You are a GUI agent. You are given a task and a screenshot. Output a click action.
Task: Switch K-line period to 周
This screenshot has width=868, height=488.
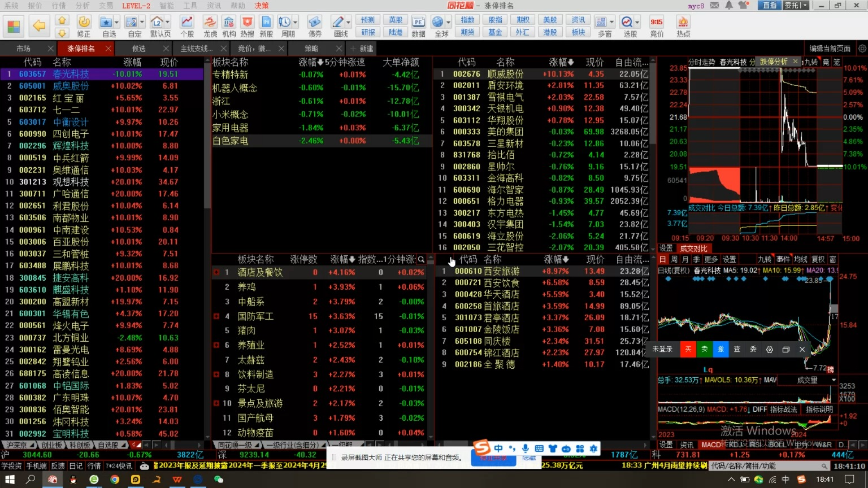(674, 259)
